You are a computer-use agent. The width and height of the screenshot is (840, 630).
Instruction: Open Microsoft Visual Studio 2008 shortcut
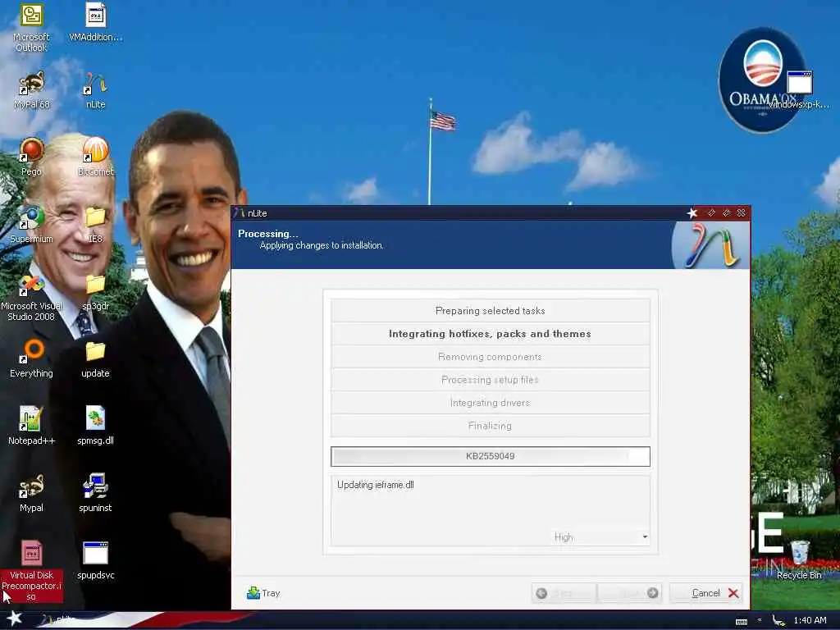pyautogui.click(x=31, y=297)
